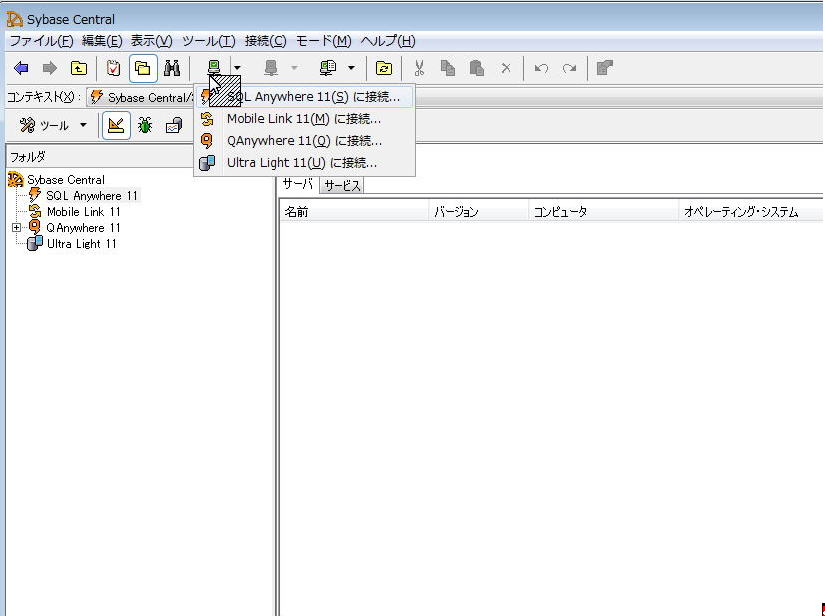825x616 pixels.
Task: Toggle the design mode pencil button
Action: 116,125
